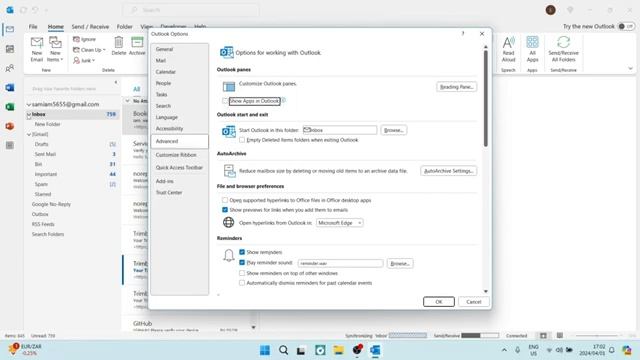Check Open supported hyperlinks in Office desktop apps

tap(225, 200)
